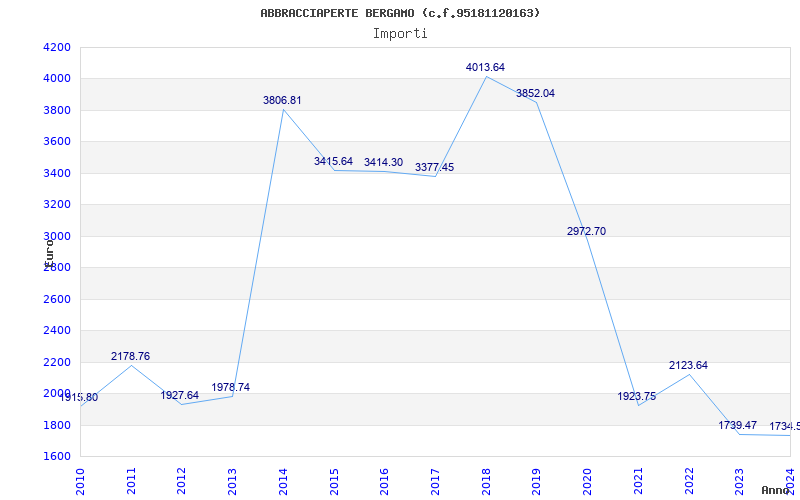Viewport: 800px width, 500px height.
Task: Click the 4200 y-axis tick label
Action: (x=55, y=47)
